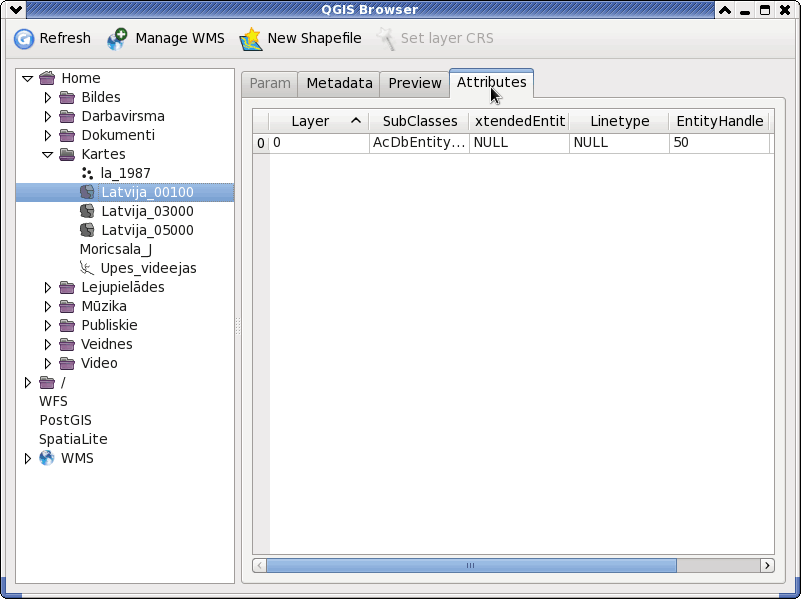Expand the Bildes folder node
Viewport: 801px width, 599px height.
click(48, 97)
